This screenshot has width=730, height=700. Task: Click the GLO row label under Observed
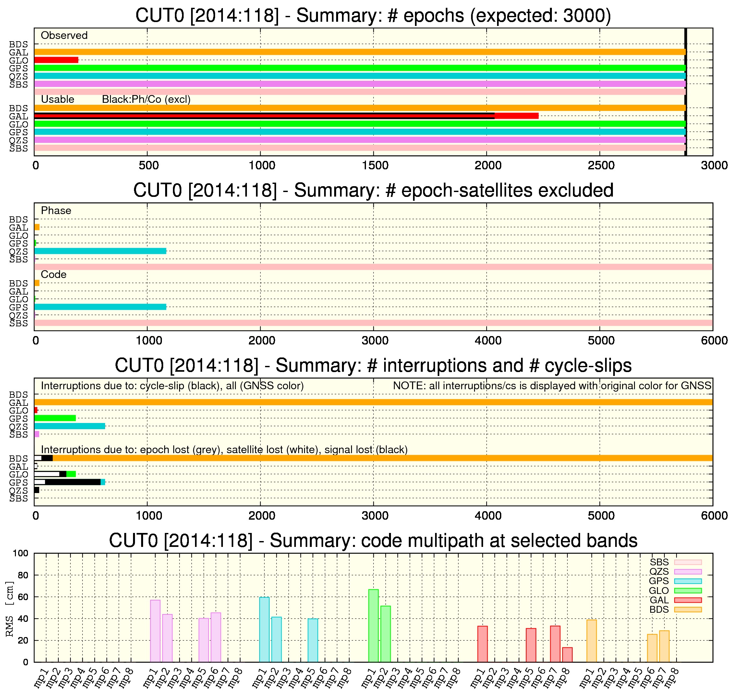click(18, 61)
